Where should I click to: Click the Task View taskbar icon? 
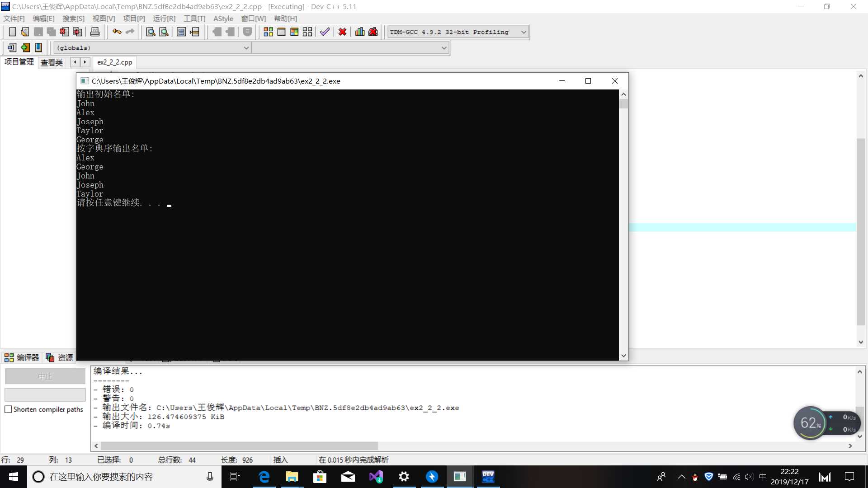click(236, 477)
